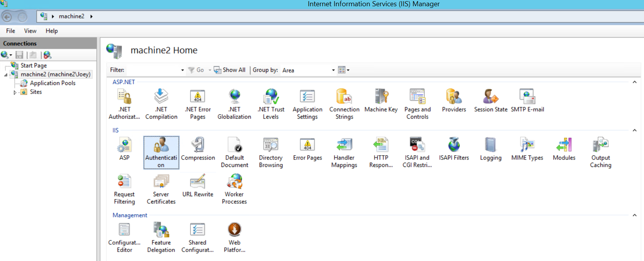Click machine2 in the address breadcrumb

click(x=71, y=16)
